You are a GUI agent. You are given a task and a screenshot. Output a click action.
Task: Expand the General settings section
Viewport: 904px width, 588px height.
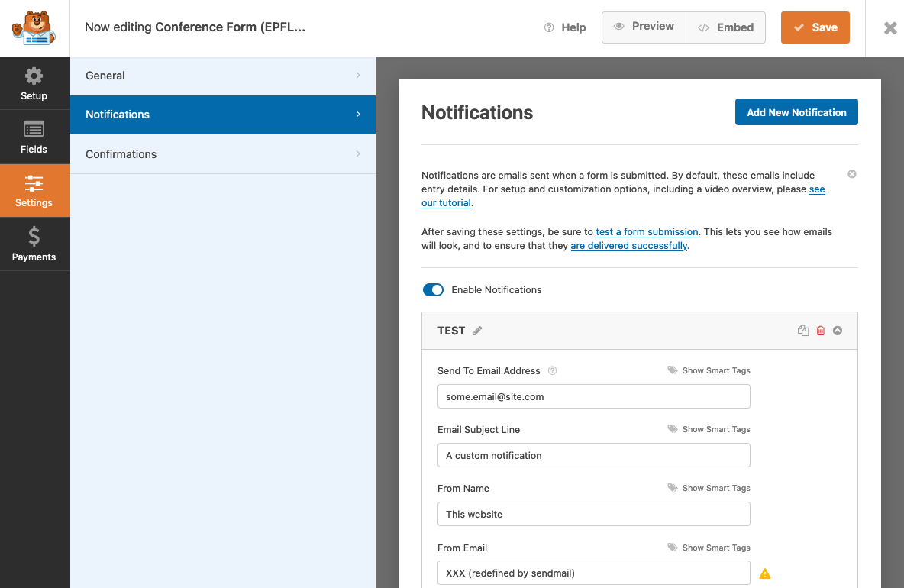click(x=222, y=76)
